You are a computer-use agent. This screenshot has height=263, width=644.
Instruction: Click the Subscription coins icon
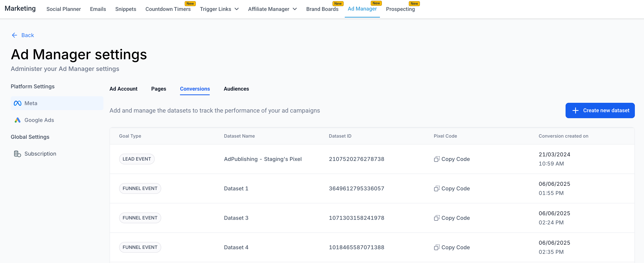coord(18,154)
